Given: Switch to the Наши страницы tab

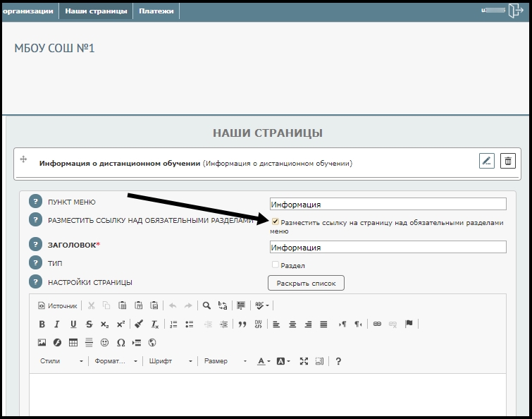Looking at the screenshot, I should [x=96, y=11].
